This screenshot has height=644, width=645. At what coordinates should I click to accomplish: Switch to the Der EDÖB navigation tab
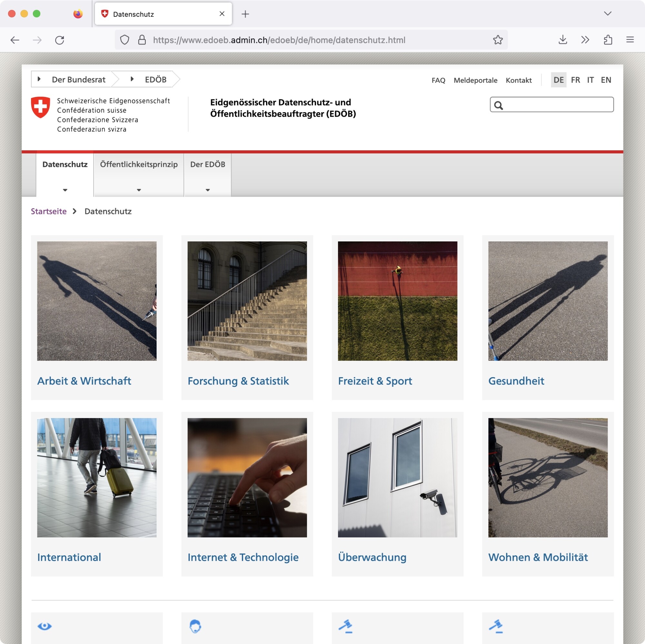click(x=207, y=164)
